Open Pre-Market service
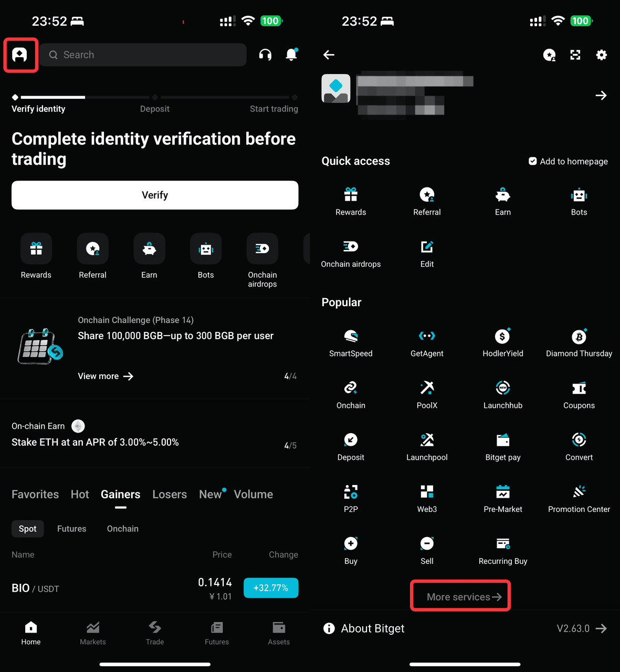Screen dimensions: 620x672 [x=503, y=498]
